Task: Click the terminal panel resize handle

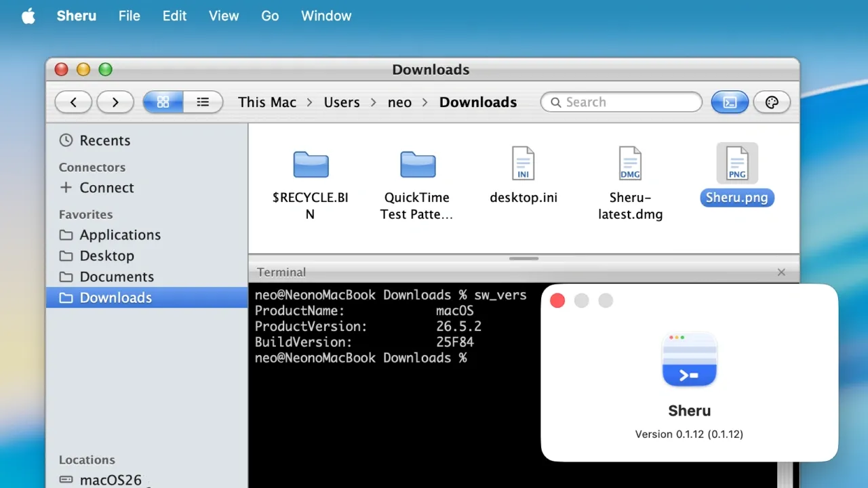Action: (x=524, y=258)
